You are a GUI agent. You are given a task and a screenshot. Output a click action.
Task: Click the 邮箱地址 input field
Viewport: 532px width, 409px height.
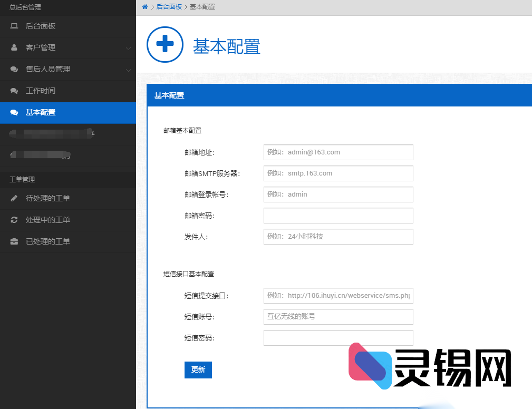click(338, 152)
